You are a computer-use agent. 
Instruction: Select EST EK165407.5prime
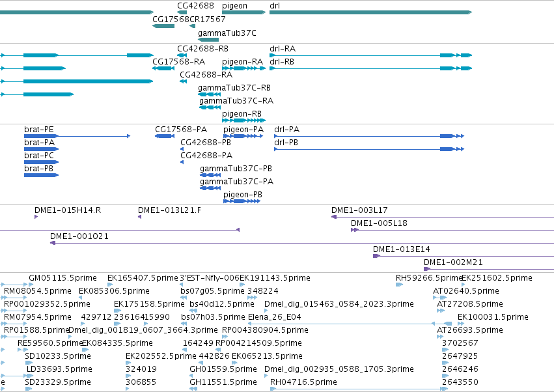pos(143,278)
